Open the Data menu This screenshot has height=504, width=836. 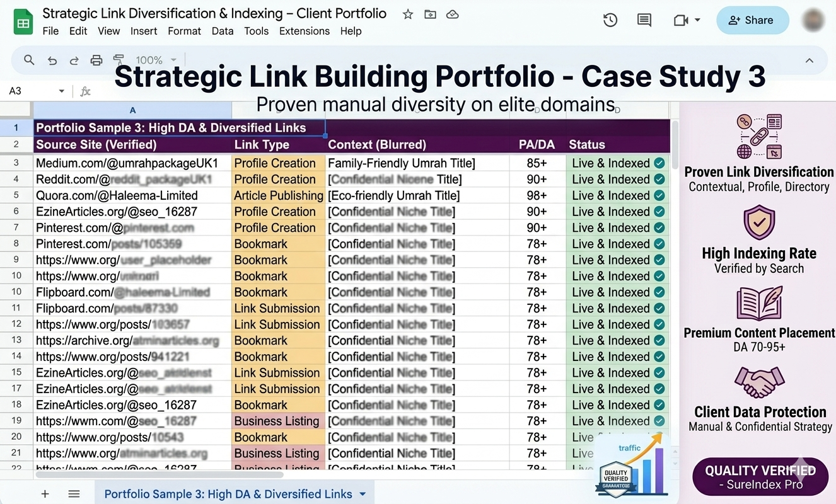click(x=223, y=31)
